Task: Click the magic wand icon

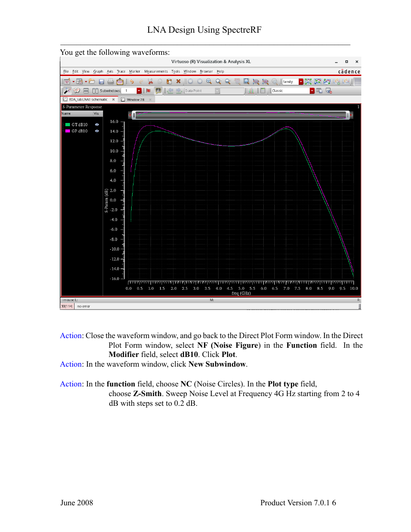Action: [x=67, y=91]
